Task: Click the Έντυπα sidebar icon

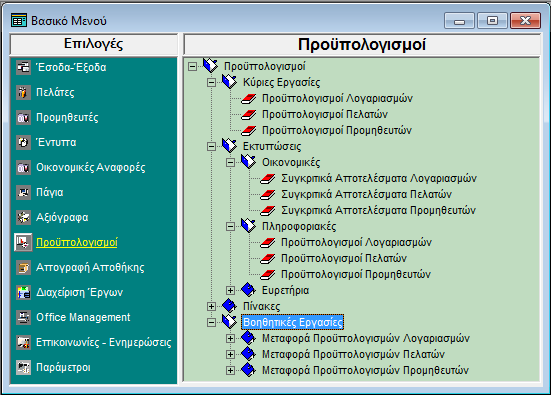Action: pos(23,142)
